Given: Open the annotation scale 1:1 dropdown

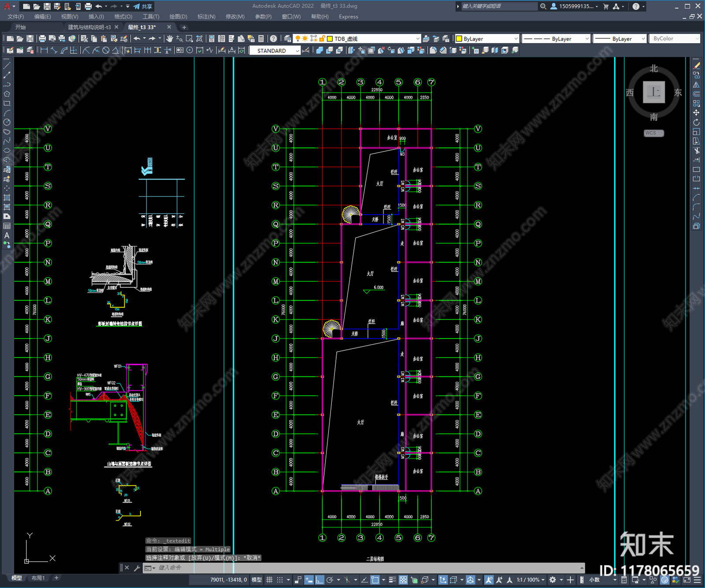Looking at the screenshot, I should (x=531, y=580).
